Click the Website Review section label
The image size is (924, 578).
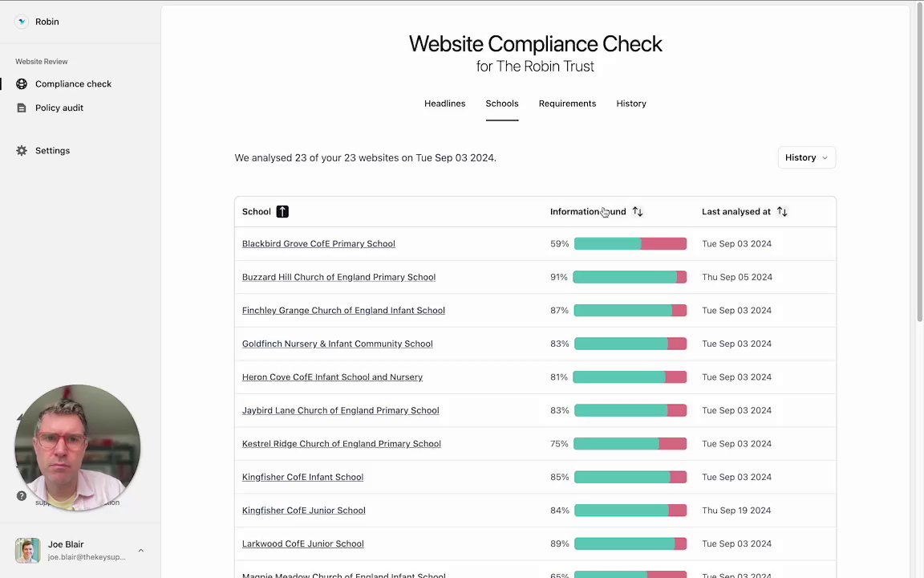(x=41, y=61)
